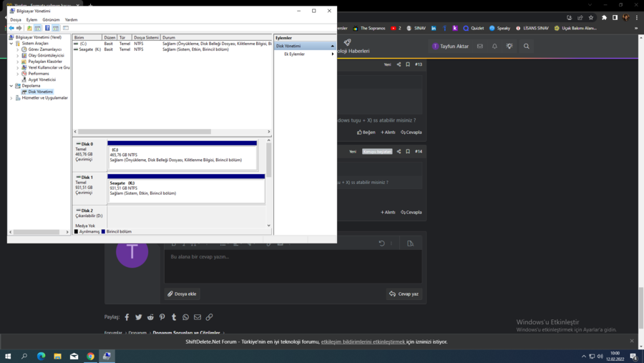Open the Aygıt Yöneticisi tree item
644x363 pixels.
click(42, 79)
